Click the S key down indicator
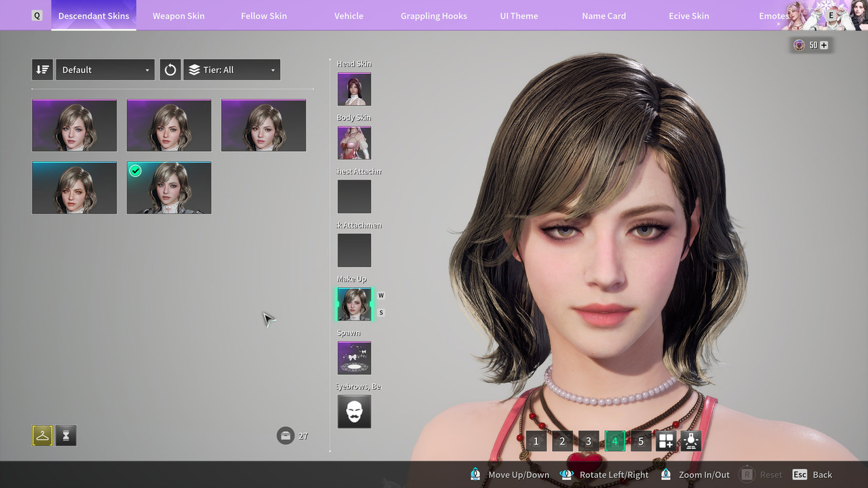868x488 pixels. [x=381, y=312]
